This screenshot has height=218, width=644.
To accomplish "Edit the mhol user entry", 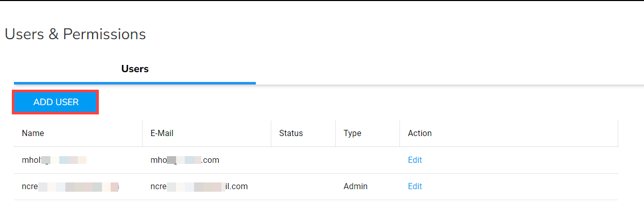I will 414,160.
